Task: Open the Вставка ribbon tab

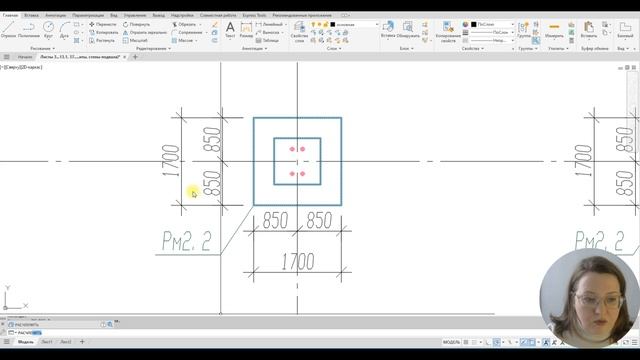Action: point(31,15)
